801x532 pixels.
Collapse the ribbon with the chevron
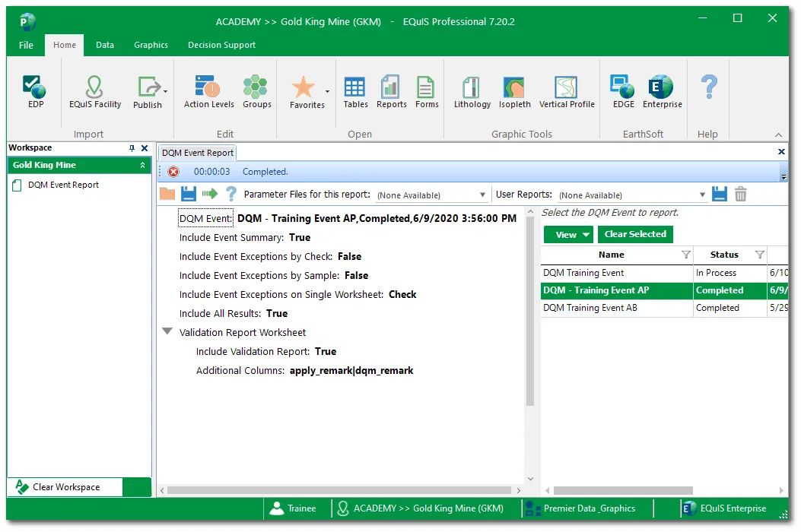(x=778, y=135)
